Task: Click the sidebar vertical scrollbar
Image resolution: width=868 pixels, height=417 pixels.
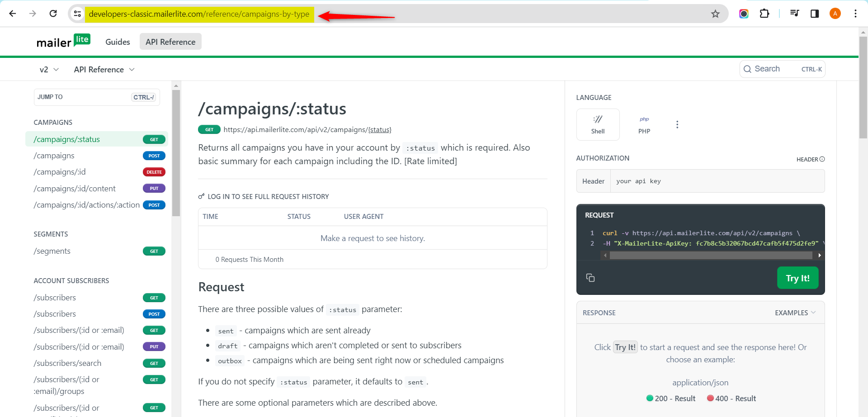Action: [x=176, y=153]
